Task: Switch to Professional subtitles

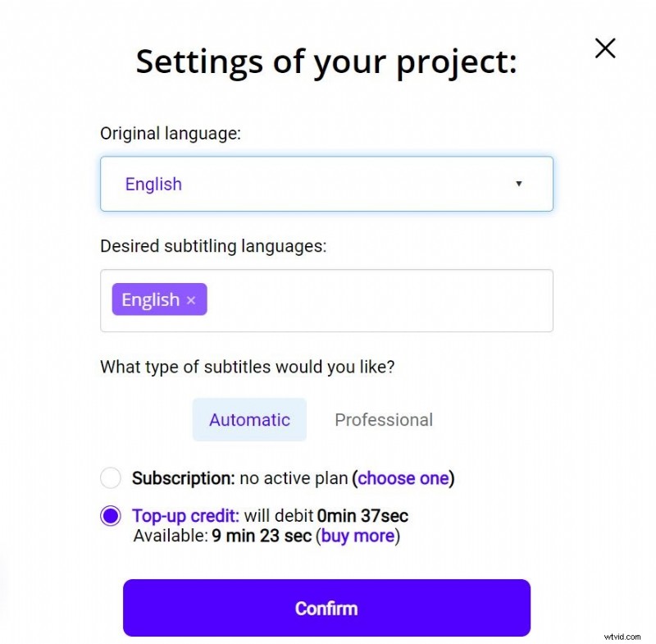Action: [383, 419]
